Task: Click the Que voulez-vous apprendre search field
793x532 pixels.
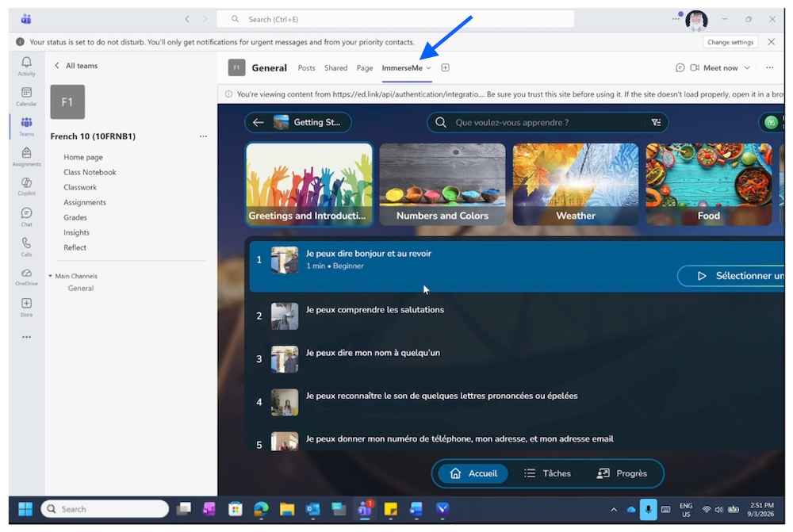Action: (x=549, y=122)
